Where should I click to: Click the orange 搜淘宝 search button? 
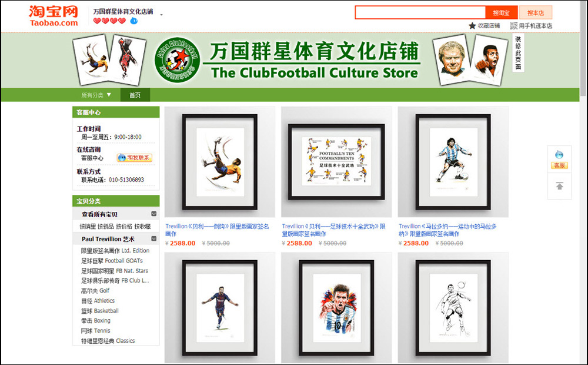501,13
